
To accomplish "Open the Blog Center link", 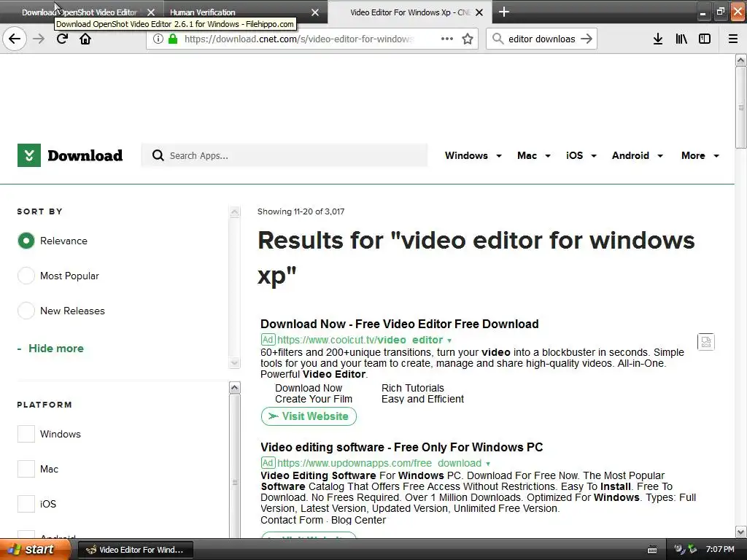I will click(358, 520).
